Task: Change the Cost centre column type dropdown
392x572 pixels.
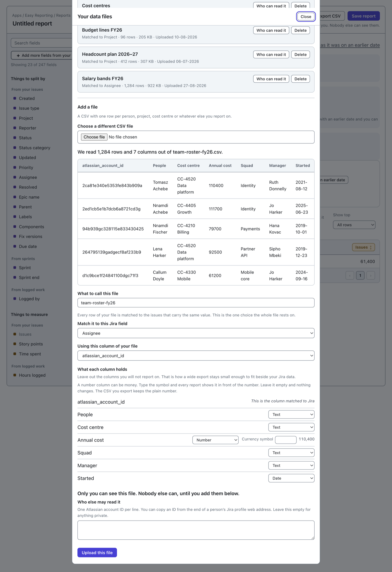Action: click(291, 427)
